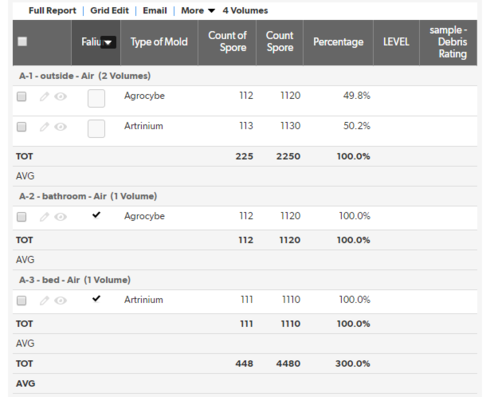
Task: Sort by the Type of Mold column header
Action: pos(159,42)
